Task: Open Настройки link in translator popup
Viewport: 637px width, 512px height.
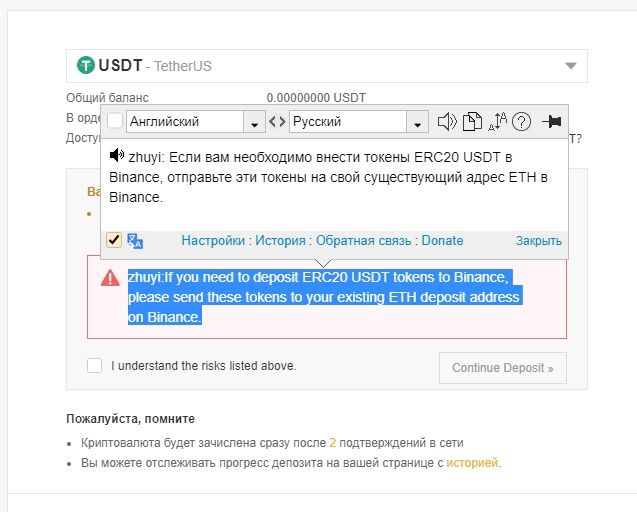Action: tap(213, 241)
